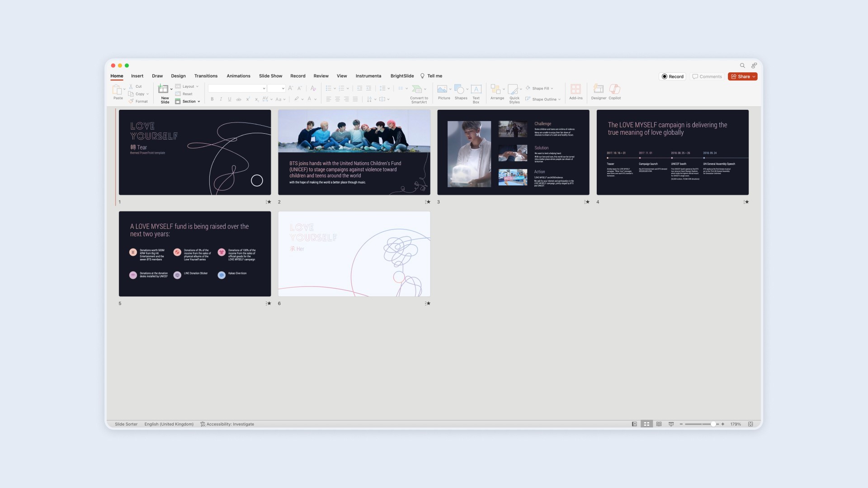The width and height of the screenshot is (868, 488).
Task: Select slide 3 thumbnail with Challenge text
Action: [x=513, y=152]
